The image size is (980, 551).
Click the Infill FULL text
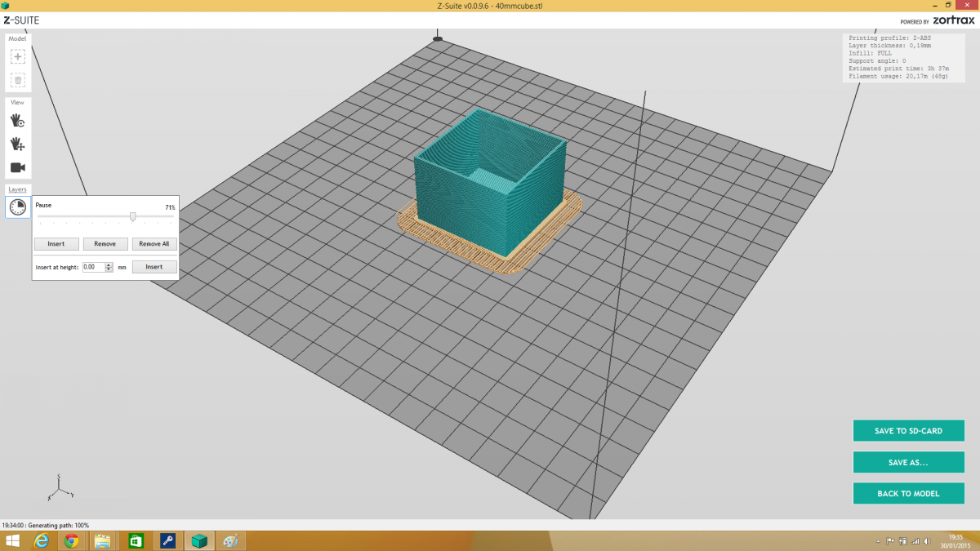[870, 53]
